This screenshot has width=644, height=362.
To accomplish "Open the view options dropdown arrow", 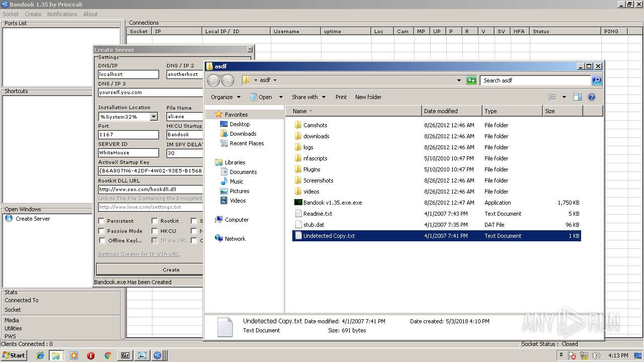I will (564, 97).
